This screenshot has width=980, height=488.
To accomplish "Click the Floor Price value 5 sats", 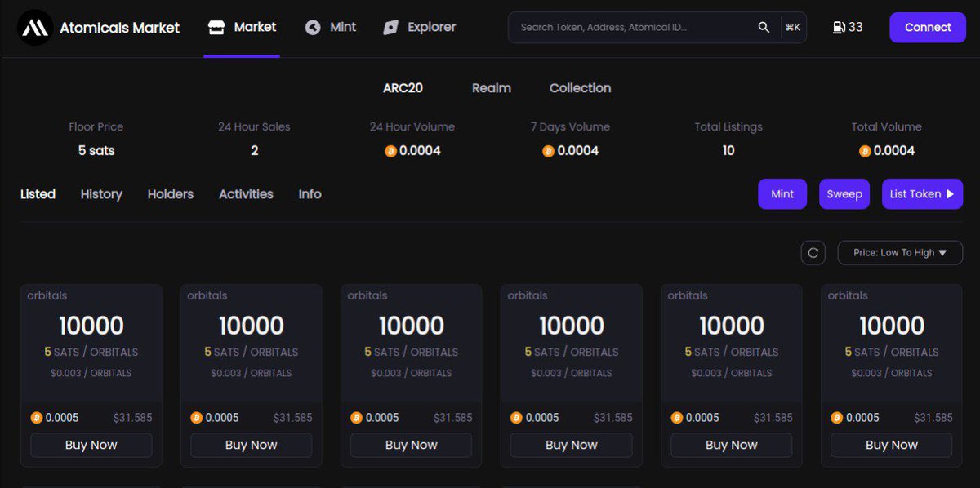I will pos(96,151).
